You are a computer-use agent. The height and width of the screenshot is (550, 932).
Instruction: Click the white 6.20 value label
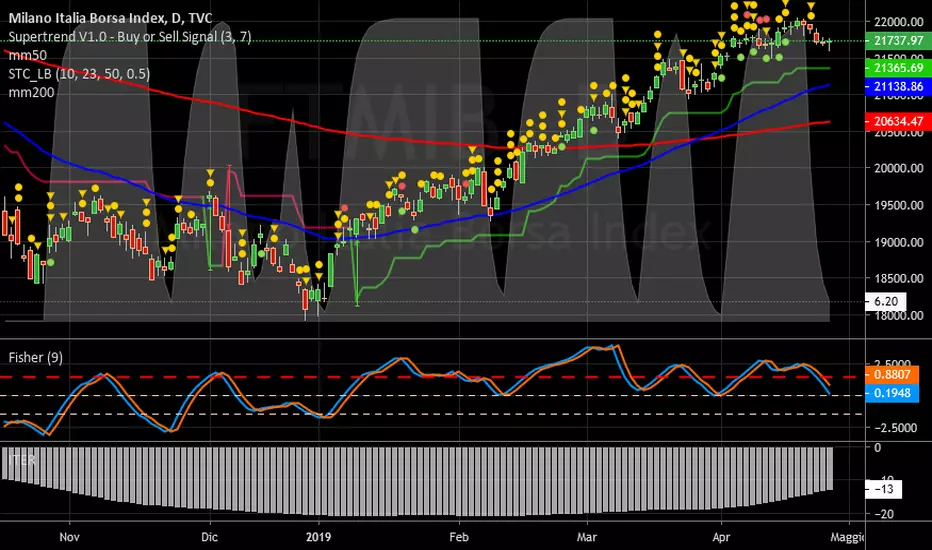886,301
